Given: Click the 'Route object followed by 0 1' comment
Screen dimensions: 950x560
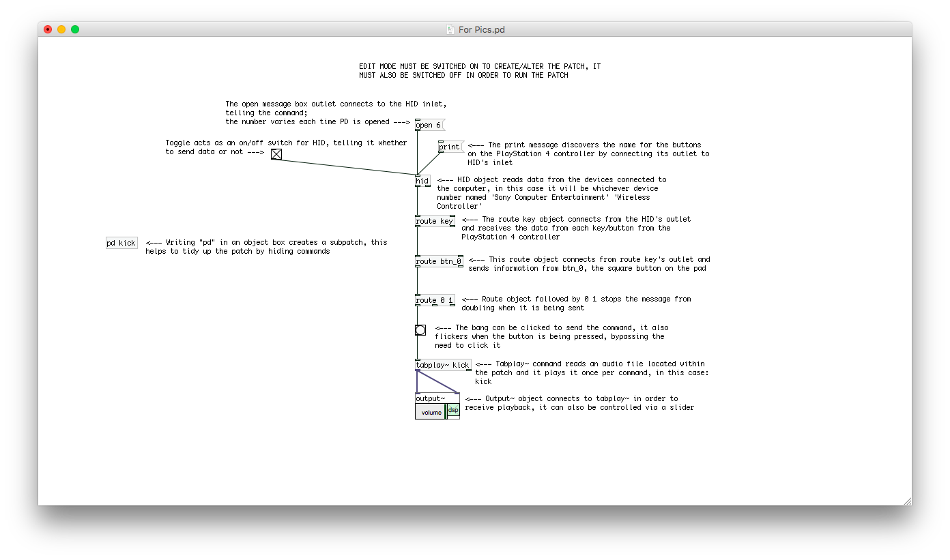Looking at the screenshot, I should (576, 304).
